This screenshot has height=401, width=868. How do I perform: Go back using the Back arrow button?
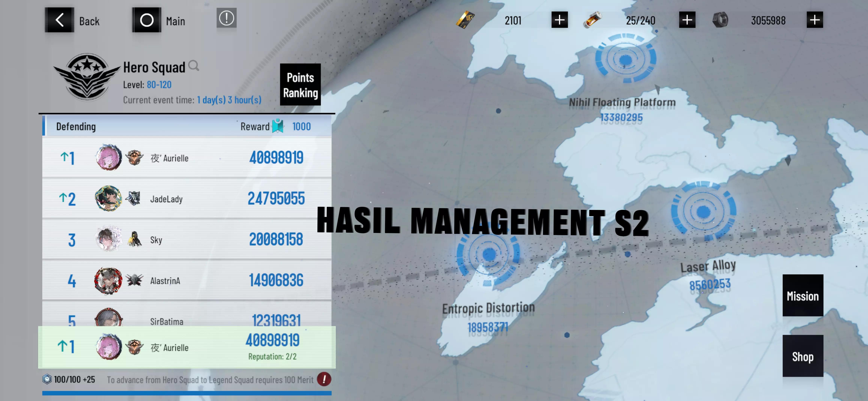pos(59,20)
